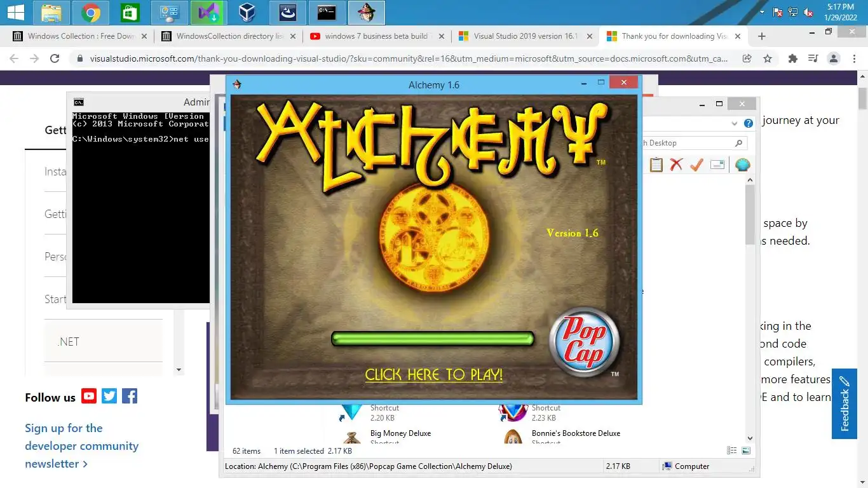
Task: Open Chrome media control icon
Action: click(813, 58)
